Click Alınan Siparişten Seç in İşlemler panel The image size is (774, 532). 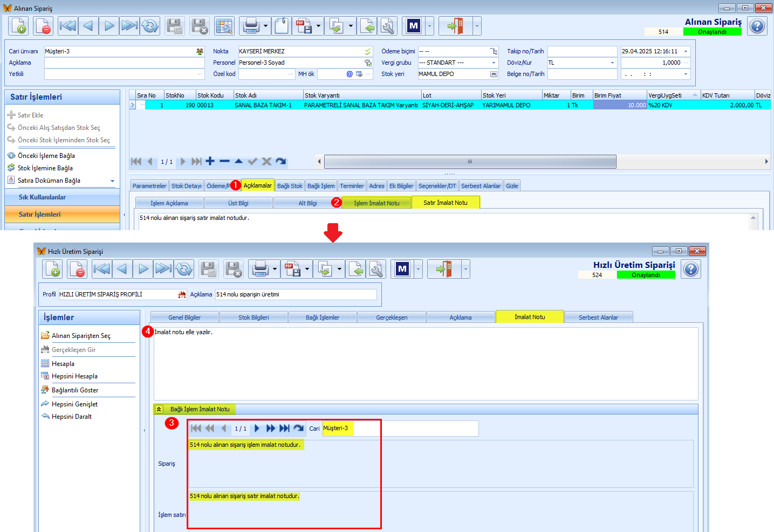click(x=81, y=336)
